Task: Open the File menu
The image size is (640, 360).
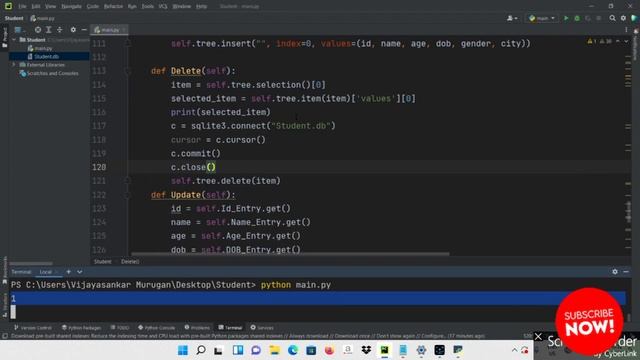Action: click(x=22, y=6)
